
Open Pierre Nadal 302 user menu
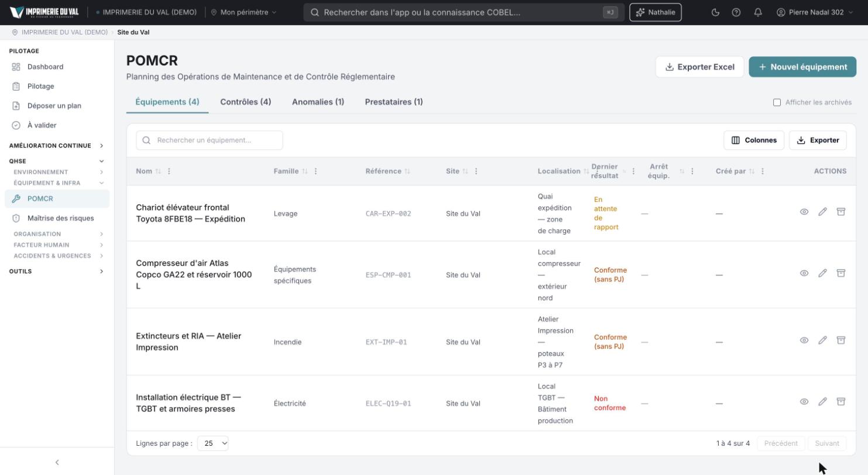click(815, 12)
